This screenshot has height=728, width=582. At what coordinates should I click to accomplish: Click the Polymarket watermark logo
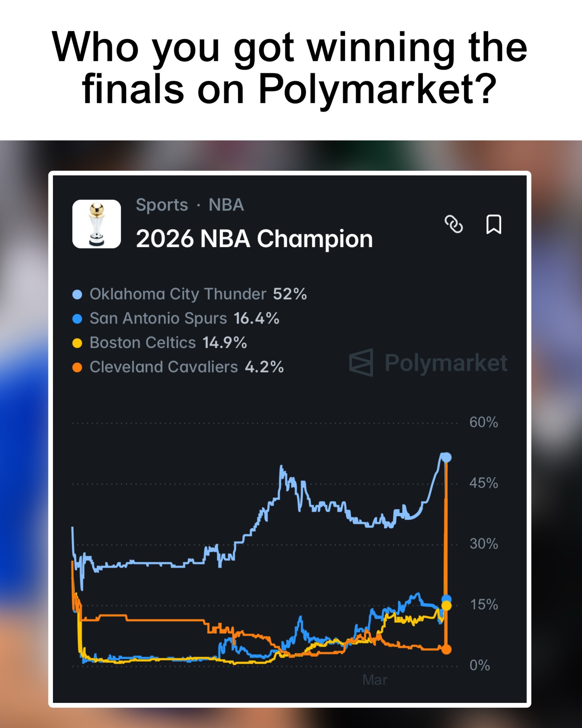(x=428, y=362)
